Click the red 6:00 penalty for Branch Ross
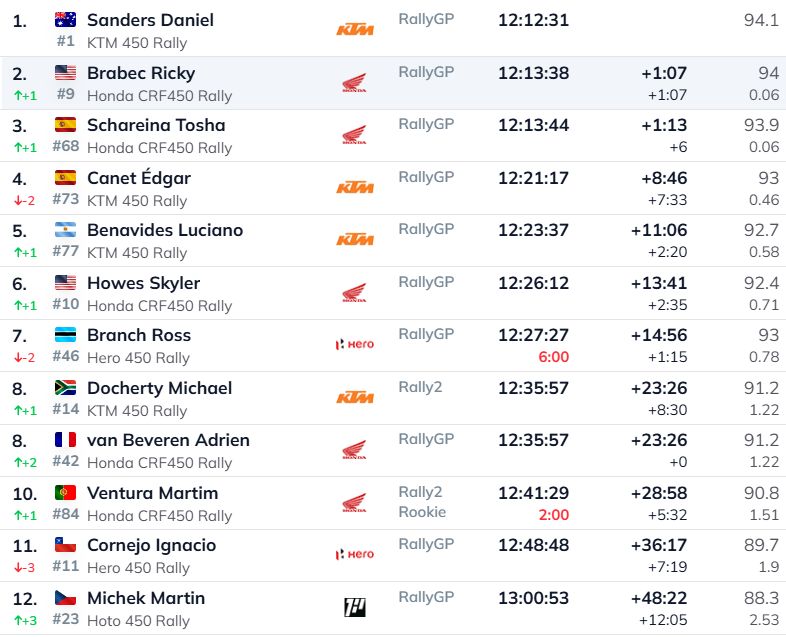 coord(553,357)
